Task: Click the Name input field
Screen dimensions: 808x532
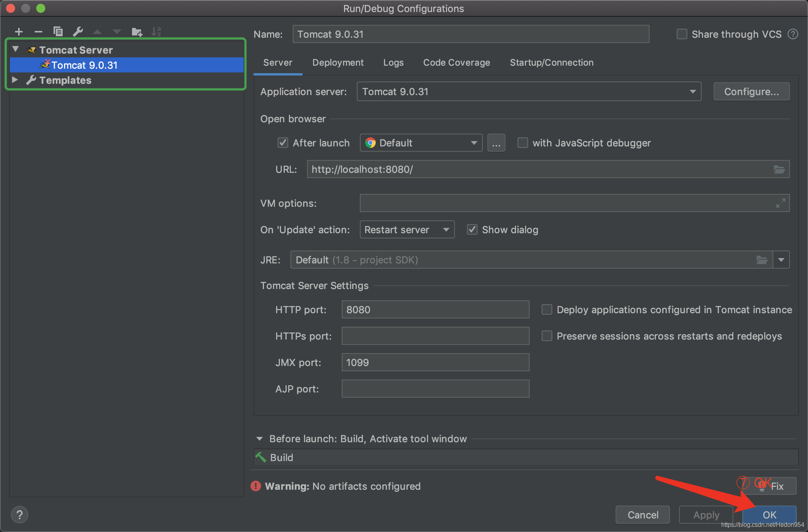Action: [x=471, y=34]
